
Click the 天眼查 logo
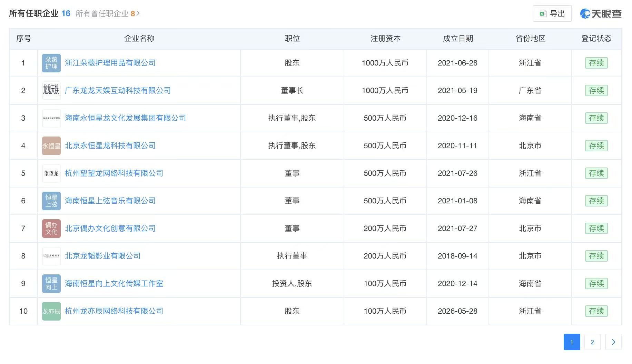pos(601,14)
